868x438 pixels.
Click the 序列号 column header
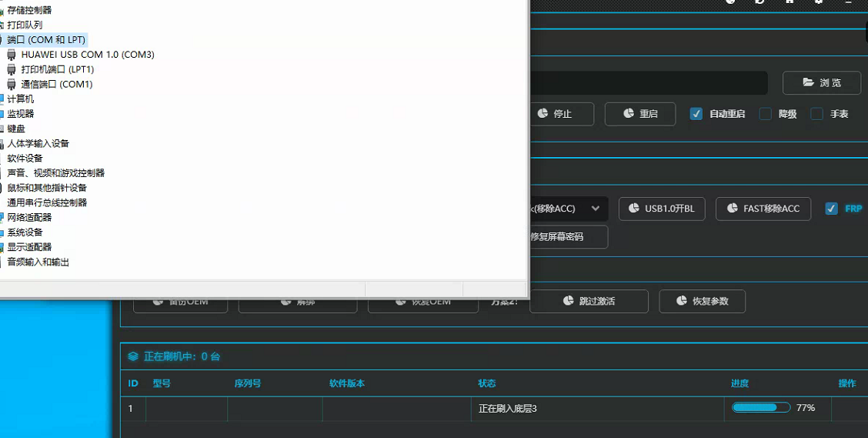click(x=248, y=383)
